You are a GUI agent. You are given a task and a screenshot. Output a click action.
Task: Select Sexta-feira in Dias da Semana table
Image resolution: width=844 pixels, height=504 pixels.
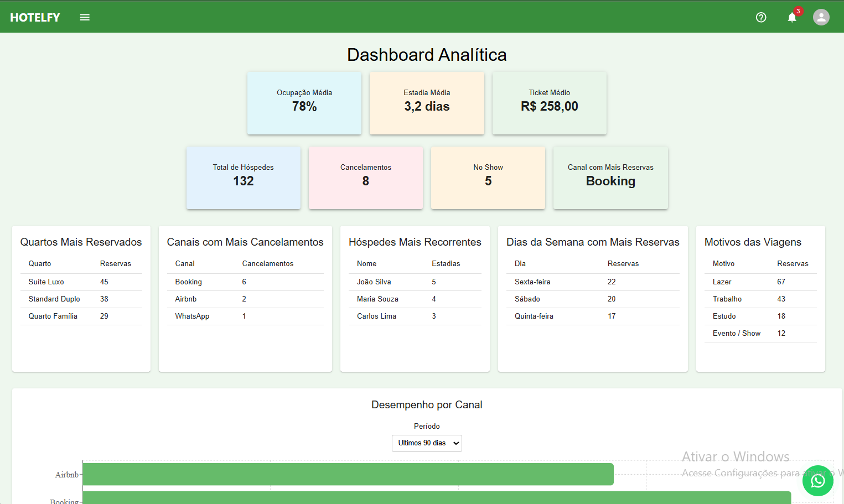(x=534, y=282)
